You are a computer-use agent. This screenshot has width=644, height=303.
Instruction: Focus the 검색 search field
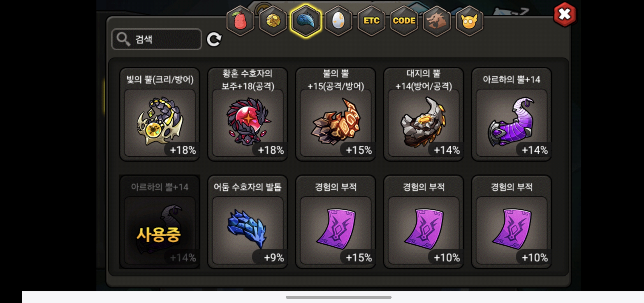[157, 39]
